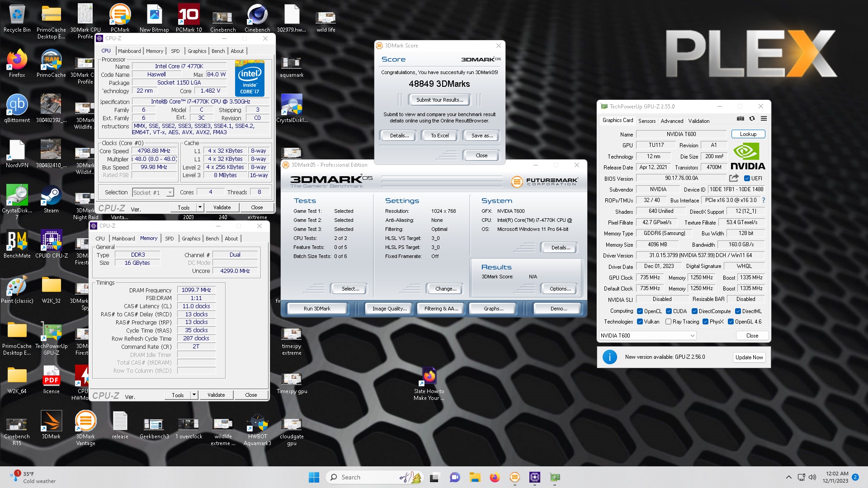Launch Steam from the desktop
The width and height of the screenshot is (868, 488).
pyautogui.click(x=51, y=199)
